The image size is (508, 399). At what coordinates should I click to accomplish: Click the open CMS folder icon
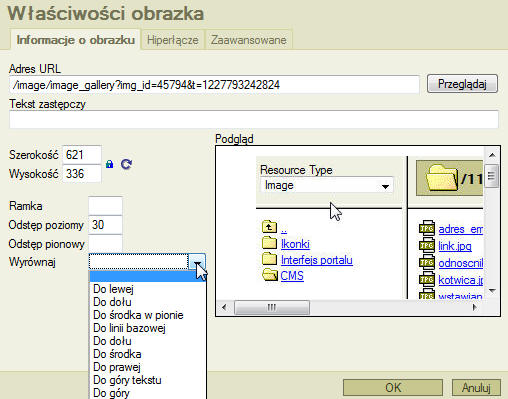pos(270,275)
